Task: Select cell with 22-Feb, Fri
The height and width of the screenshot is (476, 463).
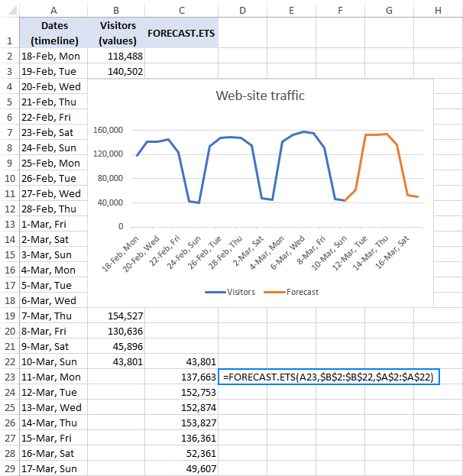Action: (x=53, y=117)
